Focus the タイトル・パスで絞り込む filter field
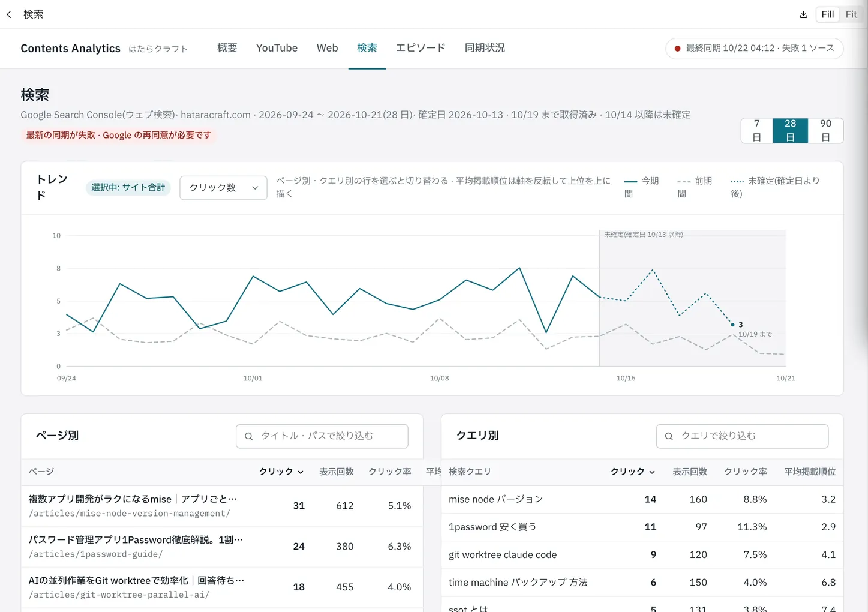This screenshot has height=612, width=868. (322, 436)
